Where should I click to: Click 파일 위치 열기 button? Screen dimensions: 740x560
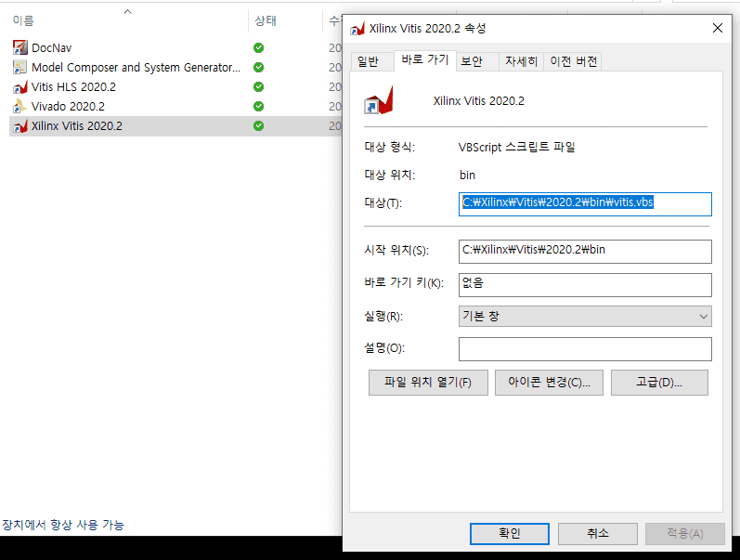point(428,383)
